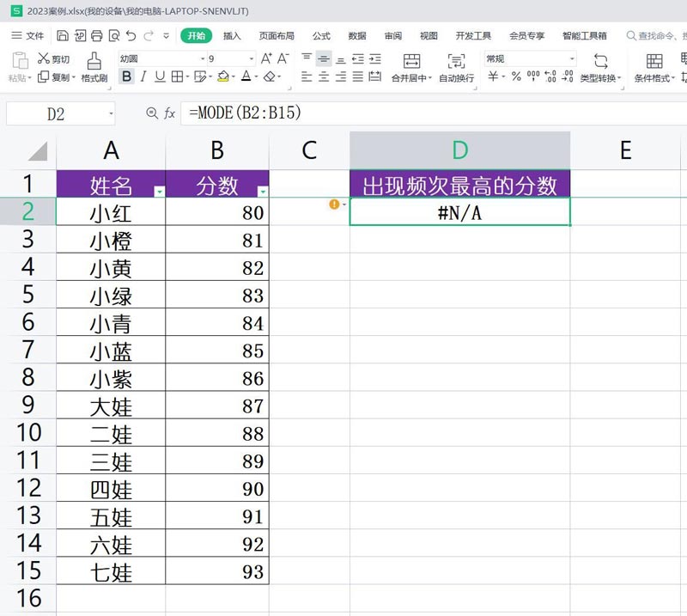Click the fill color bucket swatch
The height and width of the screenshot is (616, 687).
click(222, 76)
